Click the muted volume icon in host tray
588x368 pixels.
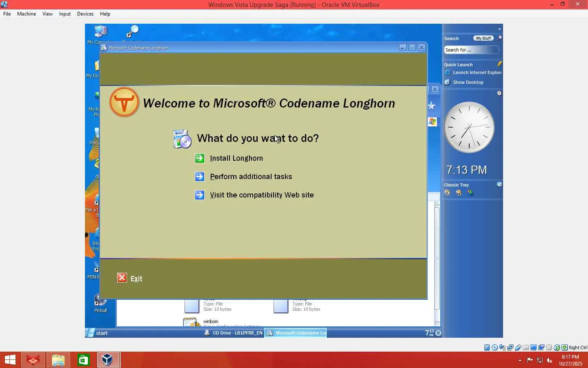tap(550, 360)
